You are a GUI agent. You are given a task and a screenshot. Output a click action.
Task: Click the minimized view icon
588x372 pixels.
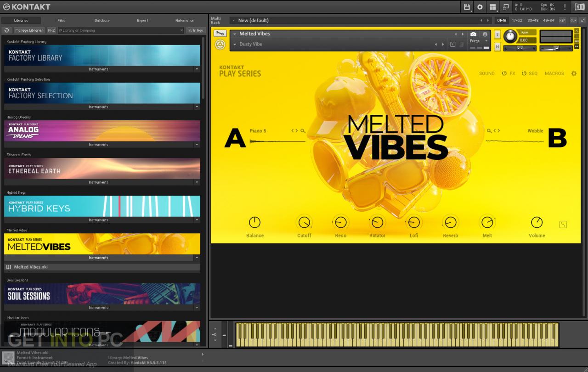click(506, 7)
